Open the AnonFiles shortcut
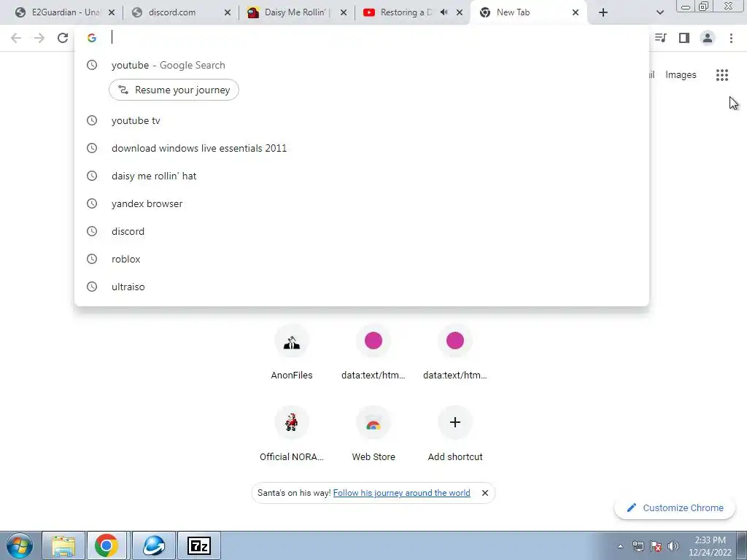The image size is (747, 560). (292, 352)
